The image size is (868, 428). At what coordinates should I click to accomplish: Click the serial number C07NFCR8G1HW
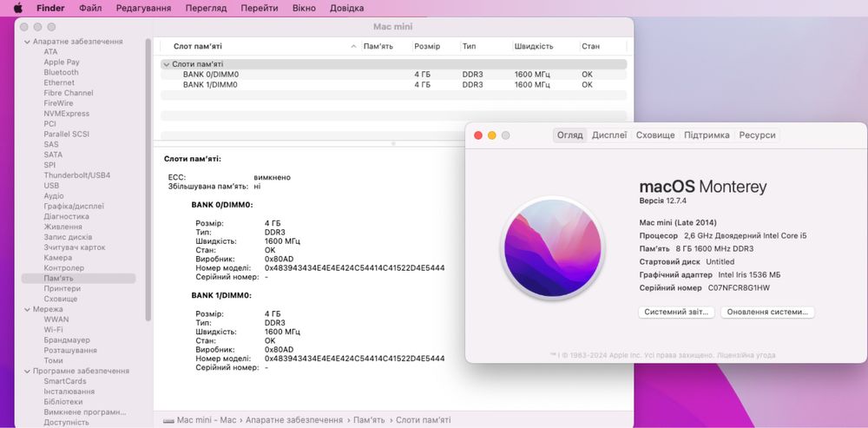click(739, 288)
